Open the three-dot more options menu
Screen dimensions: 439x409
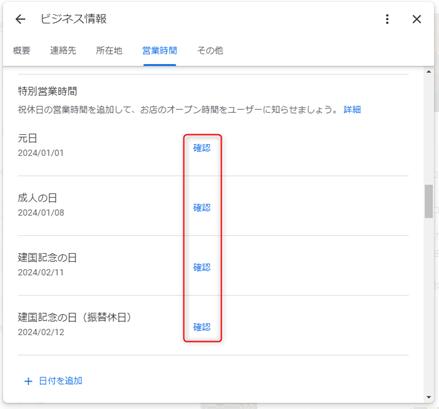tap(387, 19)
